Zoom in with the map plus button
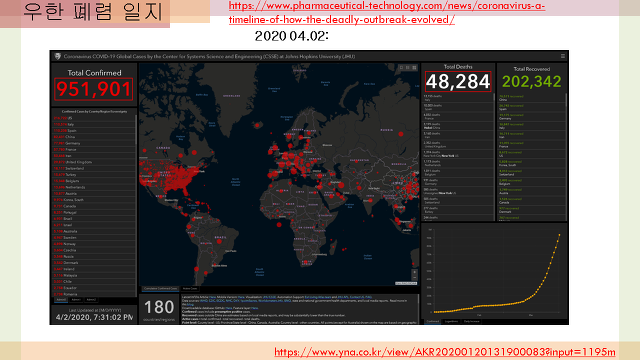The height and width of the screenshot is (360, 640). click(414, 272)
